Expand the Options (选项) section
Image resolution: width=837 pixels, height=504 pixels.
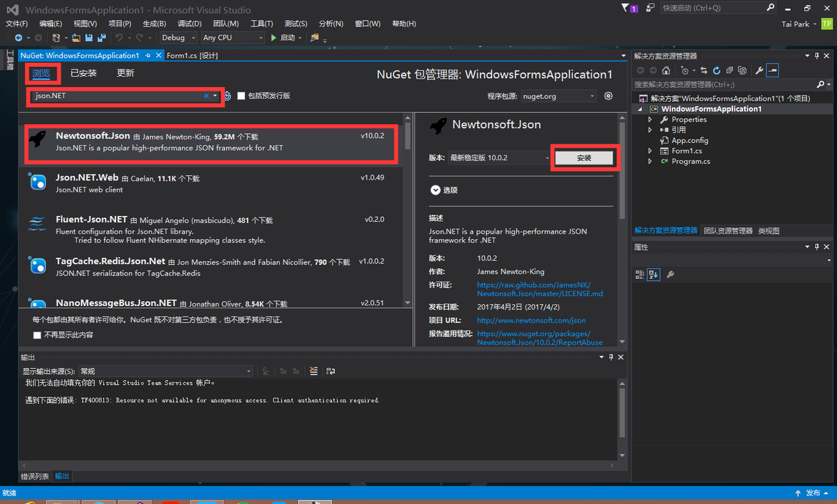tap(436, 190)
